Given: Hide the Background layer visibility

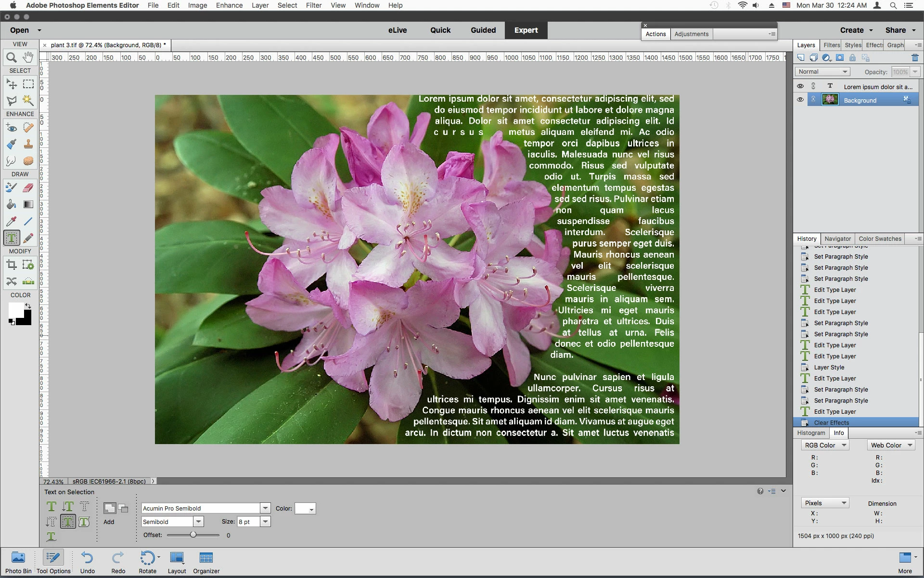Looking at the screenshot, I should point(800,100).
